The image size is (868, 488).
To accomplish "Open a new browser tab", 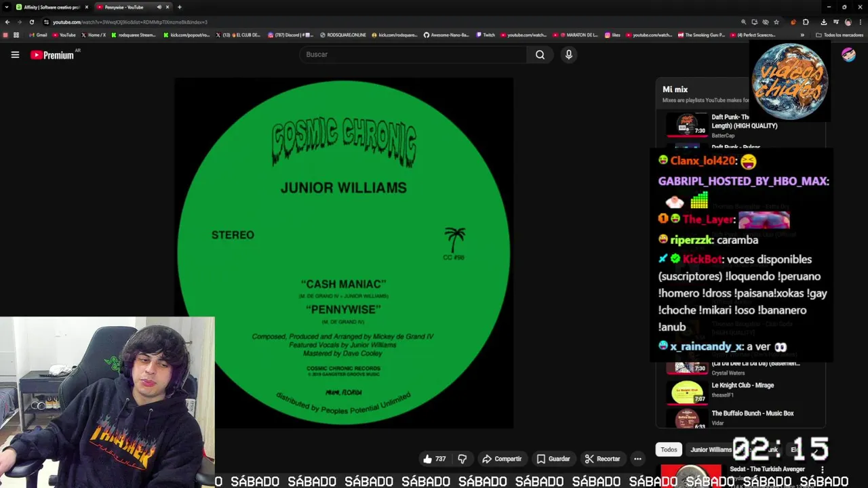I will point(179,7).
